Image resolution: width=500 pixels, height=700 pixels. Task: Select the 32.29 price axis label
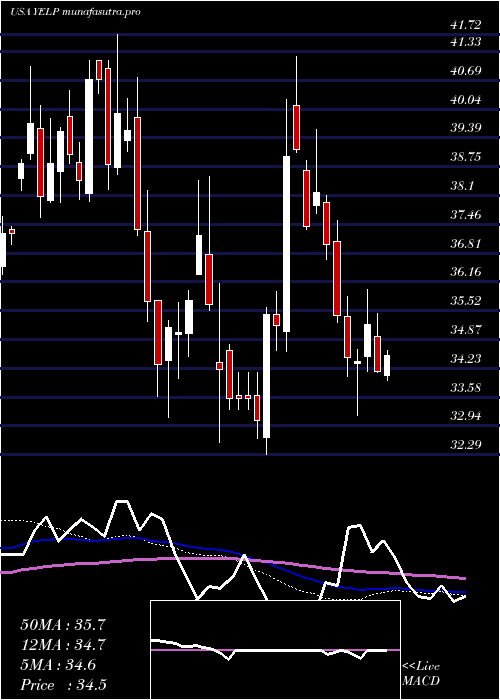pyautogui.click(x=467, y=445)
